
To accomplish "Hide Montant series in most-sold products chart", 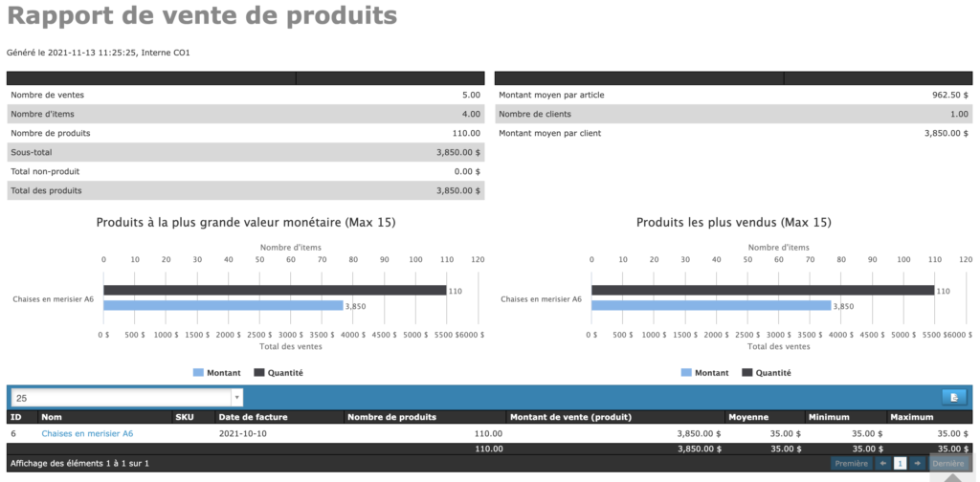I will click(708, 372).
